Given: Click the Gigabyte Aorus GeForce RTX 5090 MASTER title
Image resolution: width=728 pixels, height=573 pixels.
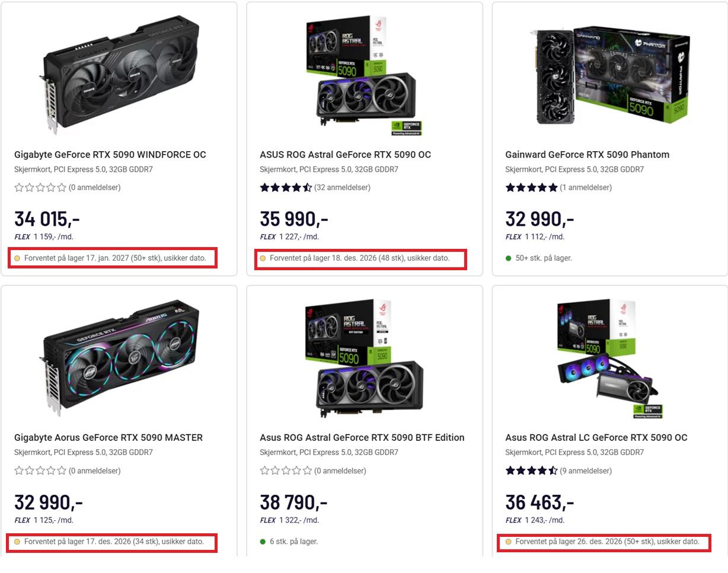Looking at the screenshot, I should point(108,438).
